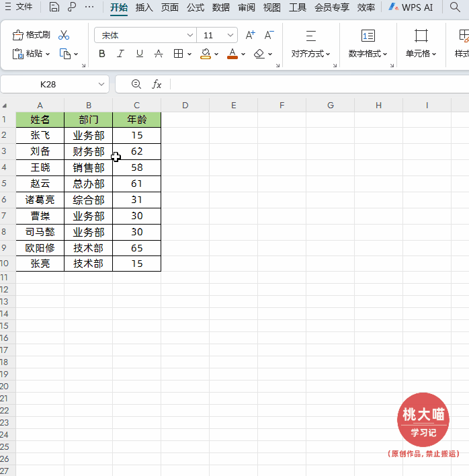Expand the fill color dropdown arrow
469x476 pixels.
216,54
